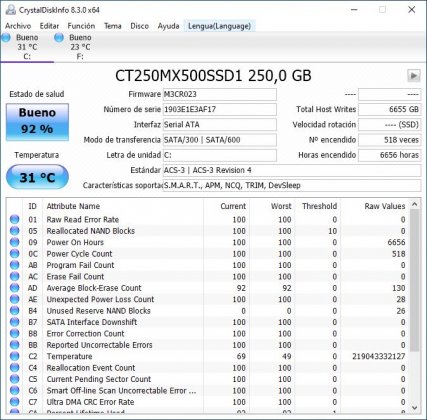Click the Nº encendido 518 veces value
Image resolution: width=427 pixels, height=420 pixels.
pyautogui.click(x=389, y=140)
